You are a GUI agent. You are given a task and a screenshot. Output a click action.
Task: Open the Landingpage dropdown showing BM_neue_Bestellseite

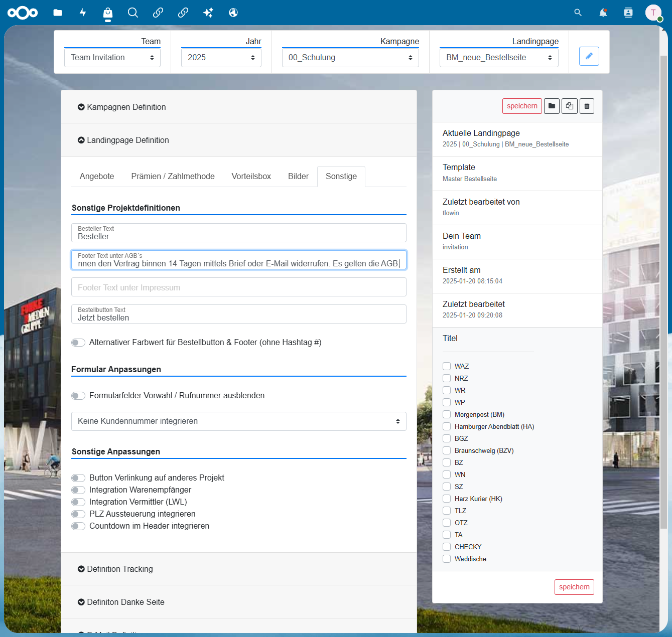coord(499,58)
